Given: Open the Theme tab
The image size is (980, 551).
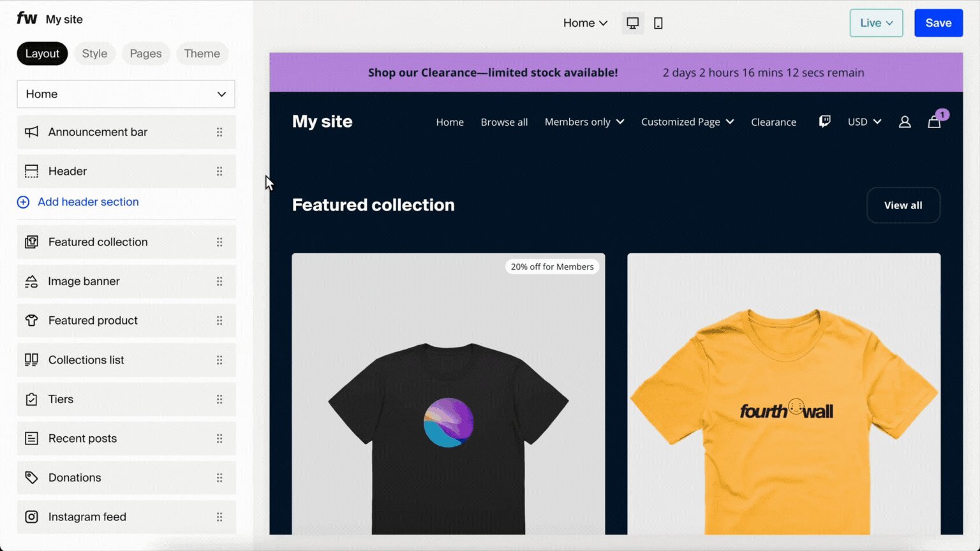Looking at the screenshot, I should pos(202,54).
